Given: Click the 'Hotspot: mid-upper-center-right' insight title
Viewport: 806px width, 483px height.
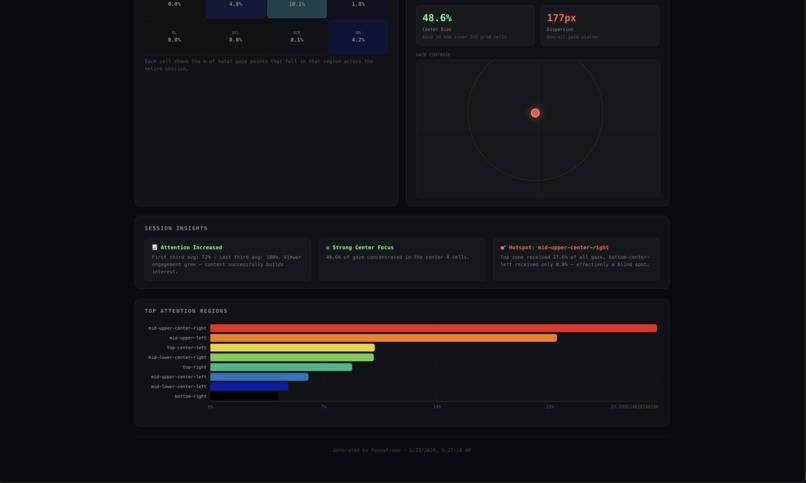Looking at the screenshot, I should pyautogui.click(x=559, y=247).
